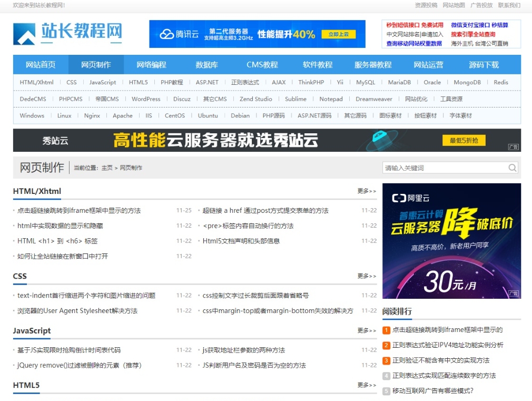Open PHP源码 subcategory link
This screenshot has width=532, height=401.
pyautogui.click(x=273, y=115)
